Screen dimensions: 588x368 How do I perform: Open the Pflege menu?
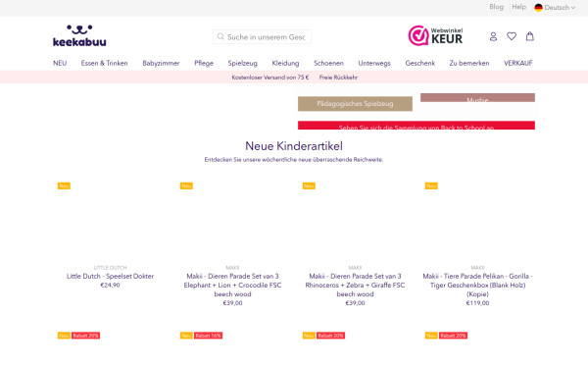[x=204, y=63]
